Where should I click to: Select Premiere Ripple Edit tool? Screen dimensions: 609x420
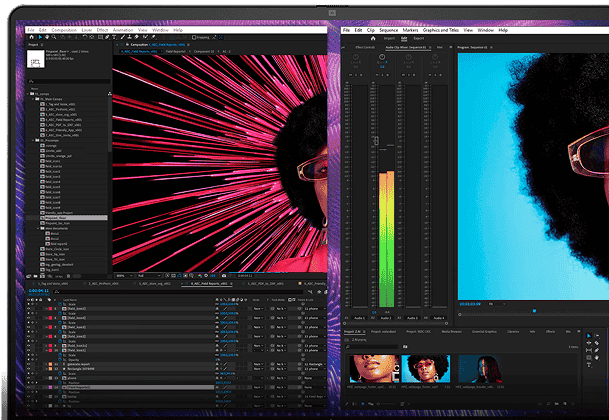(x=589, y=343)
